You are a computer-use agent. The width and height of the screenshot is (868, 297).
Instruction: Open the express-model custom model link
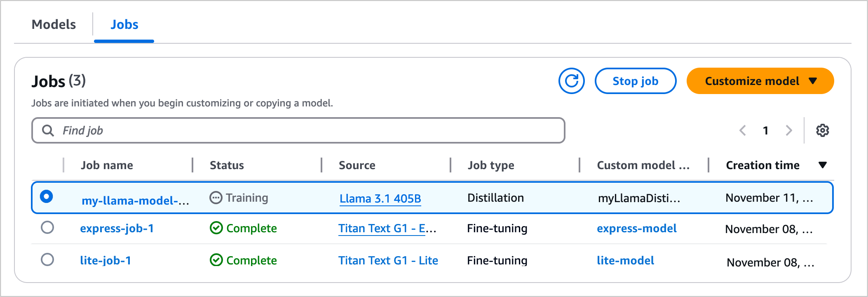click(x=636, y=228)
